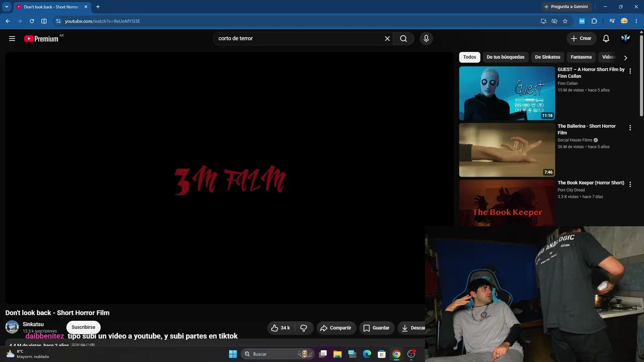Open File Explorer from the taskbar
The width and height of the screenshot is (644, 362).
(338, 354)
